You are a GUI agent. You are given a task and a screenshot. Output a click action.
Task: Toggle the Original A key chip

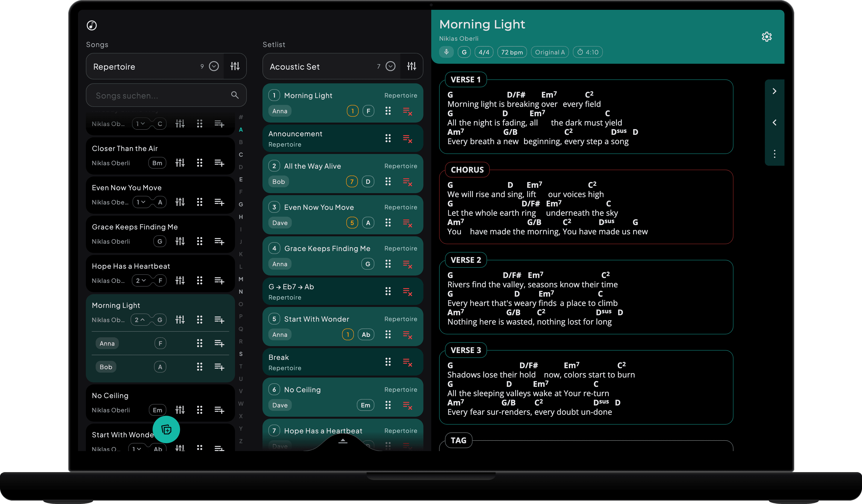[550, 52]
